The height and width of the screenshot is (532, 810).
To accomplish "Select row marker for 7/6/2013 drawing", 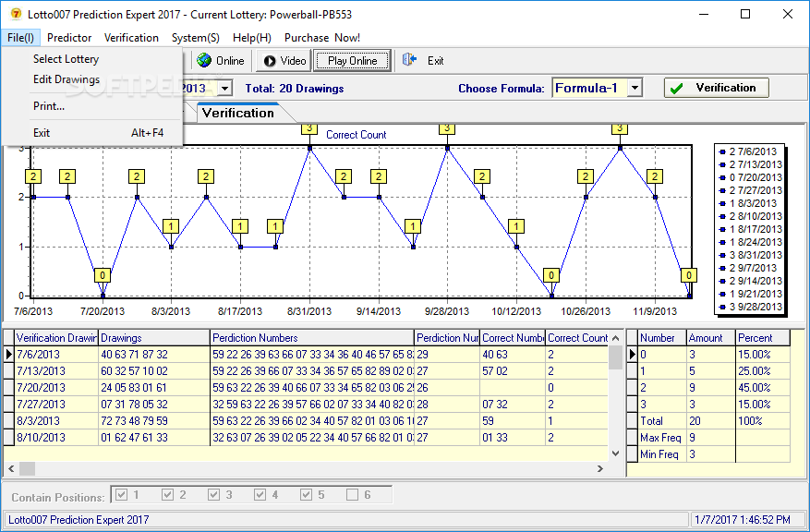I will click(x=9, y=355).
